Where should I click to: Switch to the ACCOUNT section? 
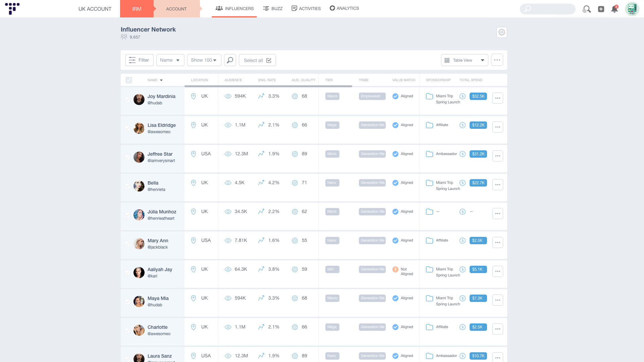pos(176,9)
